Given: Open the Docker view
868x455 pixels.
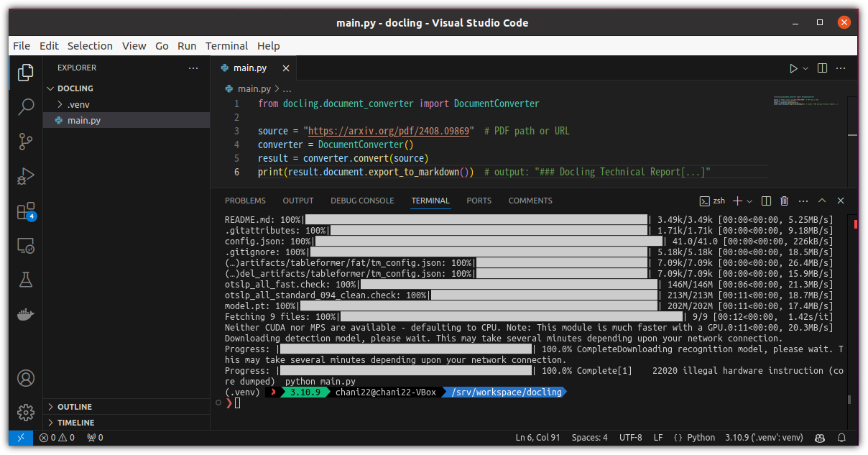Looking at the screenshot, I should (26, 314).
